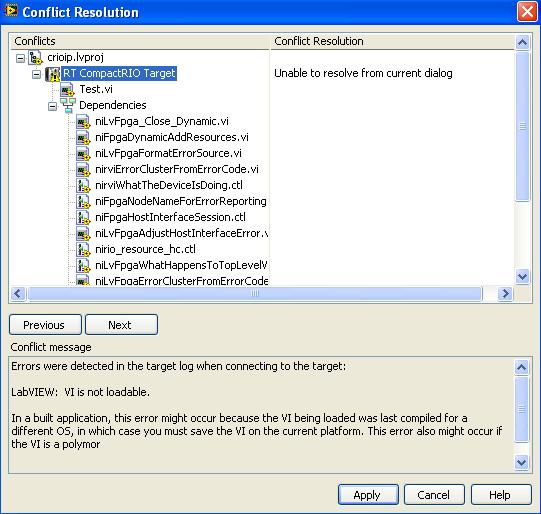Select nirviErrorClusterFromErrorCode.vi entry
Image resolution: width=541 pixels, height=514 pixels.
click(177, 169)
